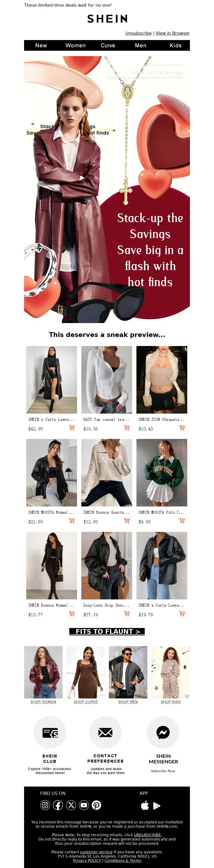
Task: Click the Unsubscribe link at top
Action: click(138, 33)
